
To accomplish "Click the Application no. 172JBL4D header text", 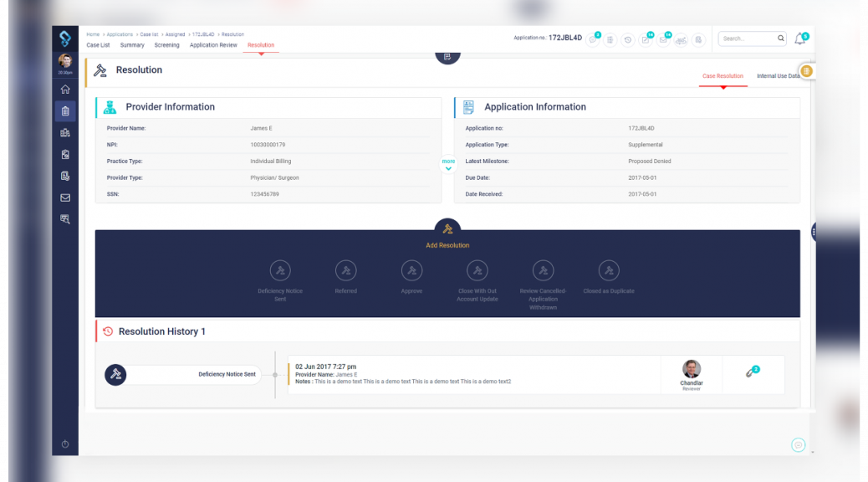I will pyautogui.click(x=548, y=38).
